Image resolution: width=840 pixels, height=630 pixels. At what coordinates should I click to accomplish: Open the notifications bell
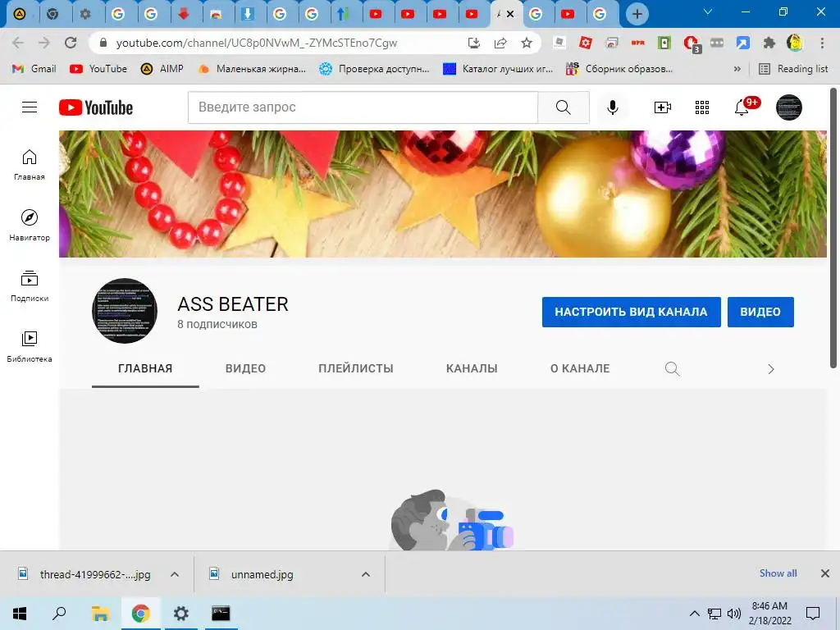tap(742, 107)
